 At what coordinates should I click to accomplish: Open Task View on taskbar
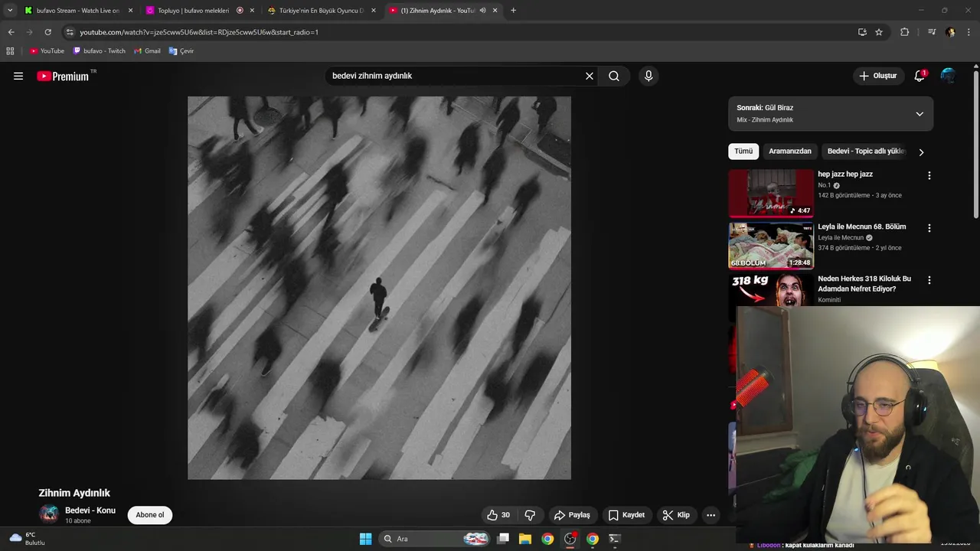click(x=503, y=539)
